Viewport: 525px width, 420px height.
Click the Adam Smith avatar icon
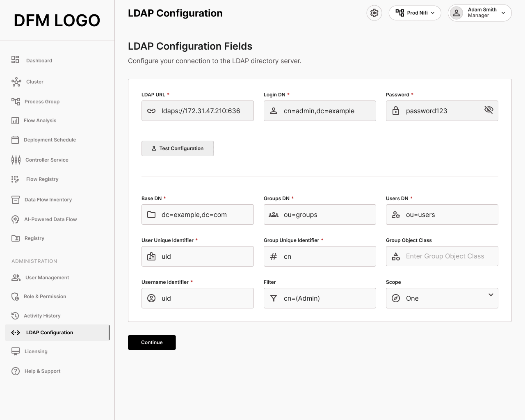456,13
